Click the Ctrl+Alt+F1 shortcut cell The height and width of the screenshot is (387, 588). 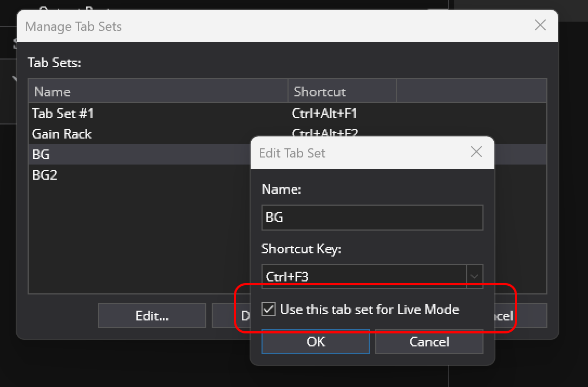pos(324,114)
